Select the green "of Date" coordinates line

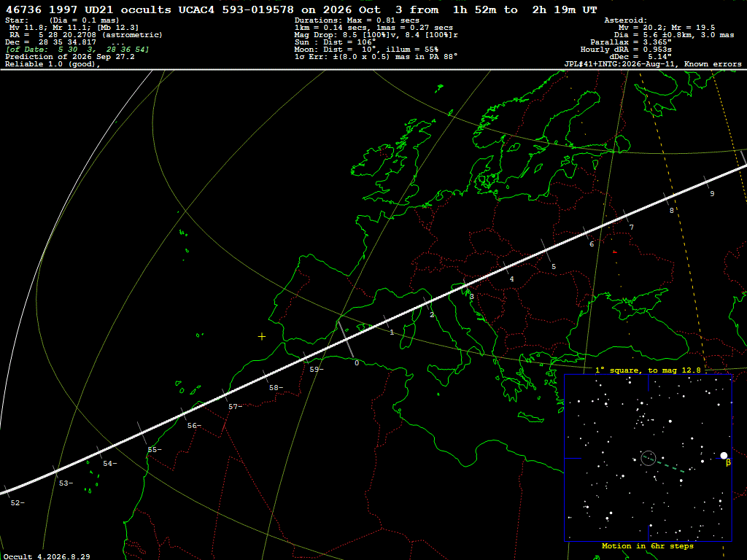77,50
